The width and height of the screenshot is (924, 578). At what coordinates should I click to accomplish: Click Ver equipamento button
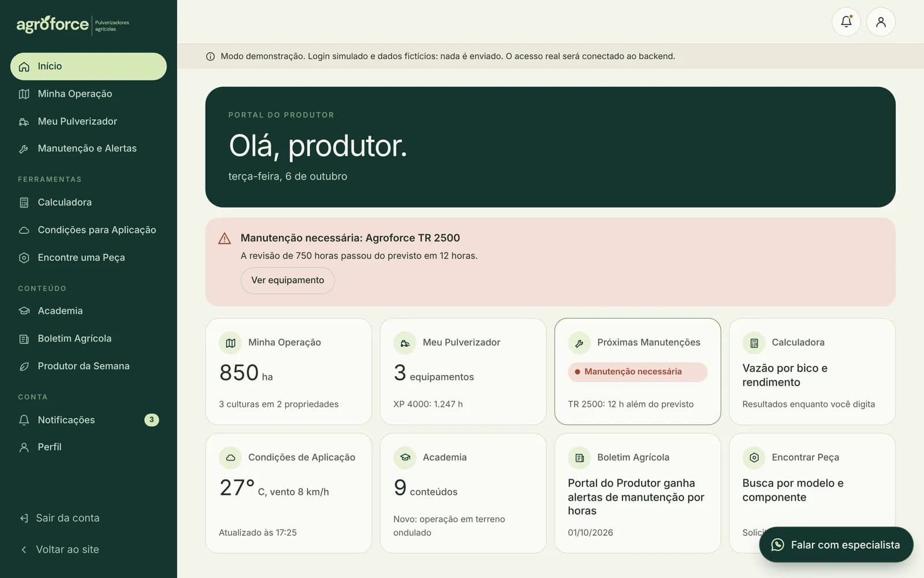[x=288, y=280]
